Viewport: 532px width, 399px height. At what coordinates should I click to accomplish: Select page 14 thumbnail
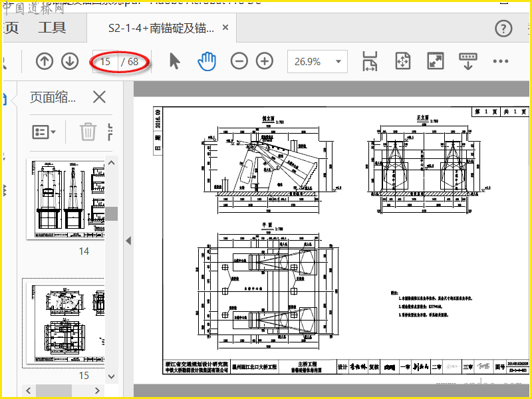click(x=66, y=199)
